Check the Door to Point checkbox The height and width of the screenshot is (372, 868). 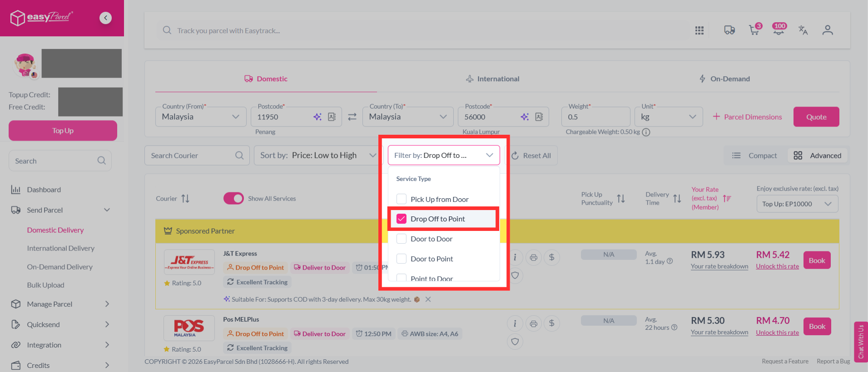402,259
